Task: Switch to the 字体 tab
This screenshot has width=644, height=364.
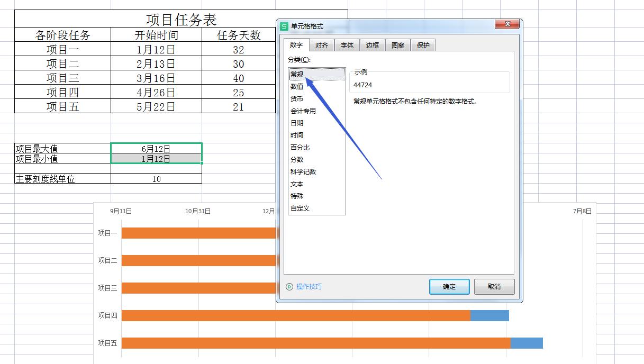Action: point(347,45)
